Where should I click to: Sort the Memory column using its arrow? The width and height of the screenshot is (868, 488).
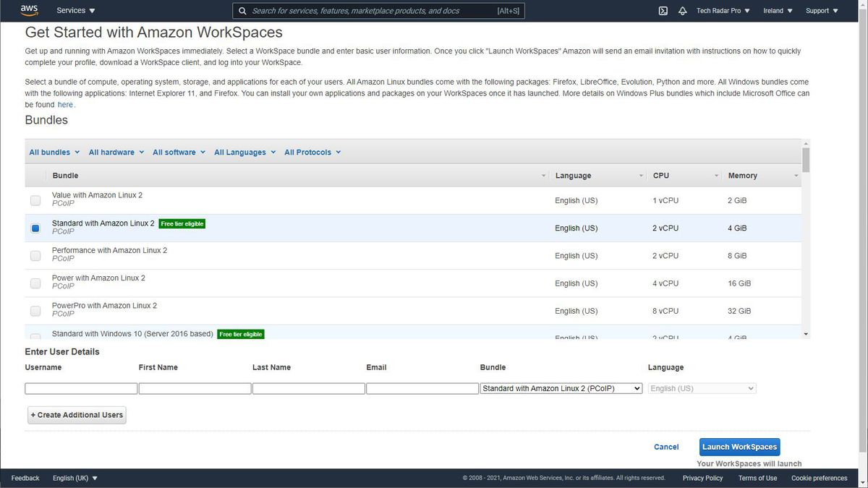796,175
